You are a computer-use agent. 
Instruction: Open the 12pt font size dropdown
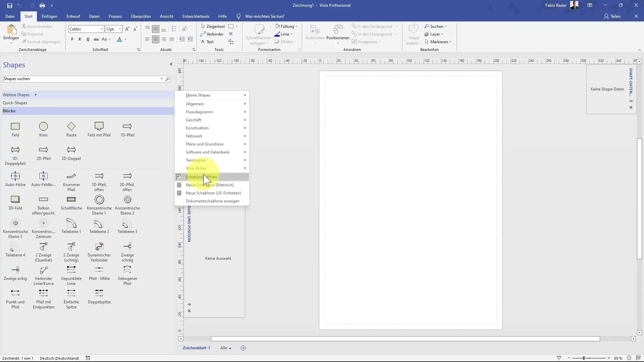tap(120, 29)
